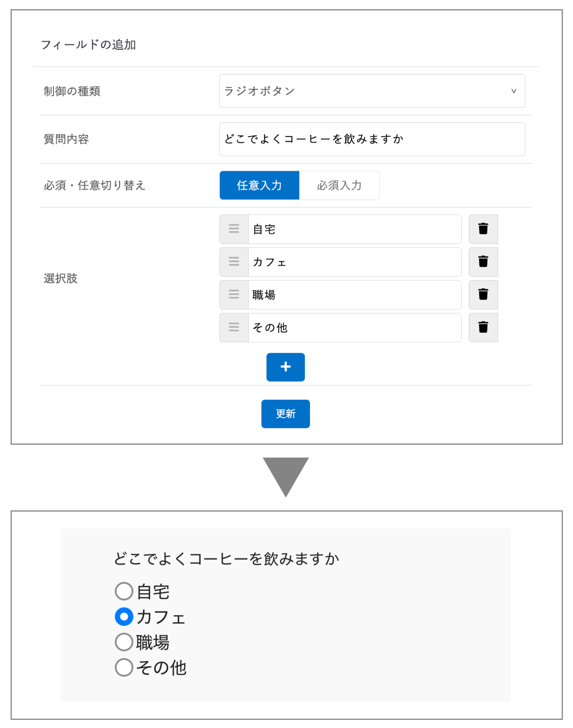Click the drag handle beside その他

(x=234, y=327)
